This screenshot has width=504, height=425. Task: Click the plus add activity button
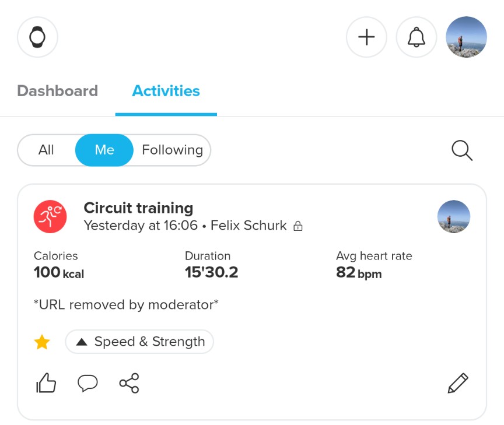(366, 37)
